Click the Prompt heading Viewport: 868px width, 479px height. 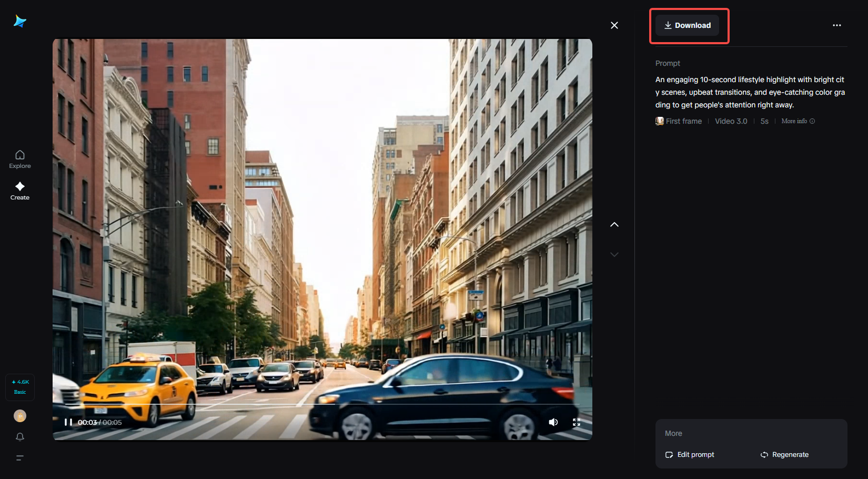[668, 63]
